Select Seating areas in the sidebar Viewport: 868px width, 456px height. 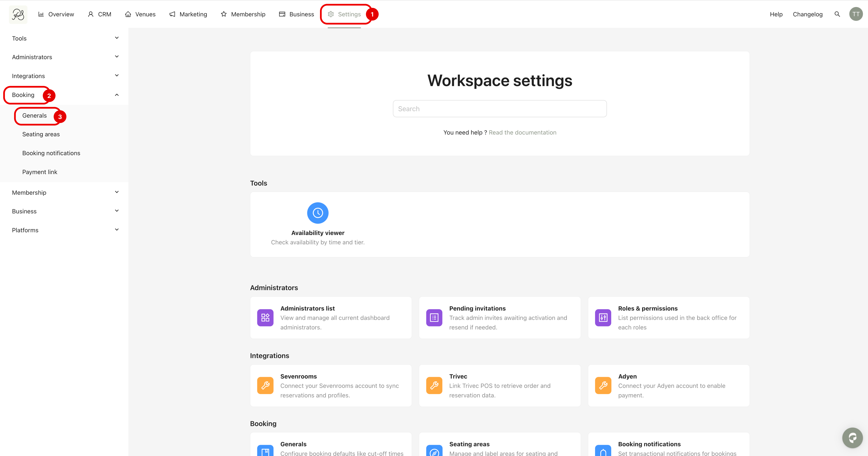coord(41,134)
